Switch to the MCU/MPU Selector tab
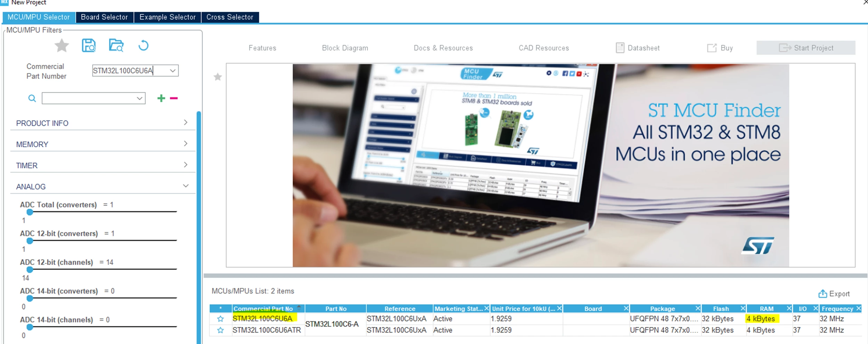Viewport: 868px width, 344px height. [39, 17]
